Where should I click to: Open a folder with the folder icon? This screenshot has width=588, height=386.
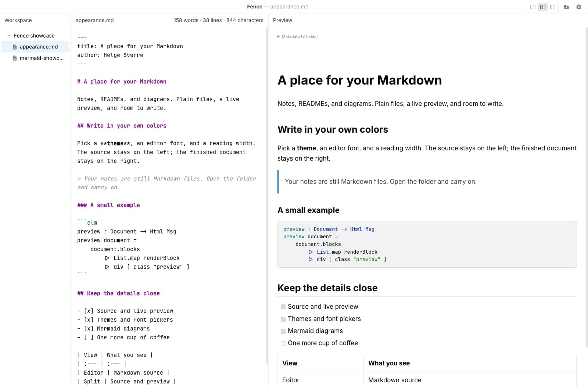(x=566, y=7)
